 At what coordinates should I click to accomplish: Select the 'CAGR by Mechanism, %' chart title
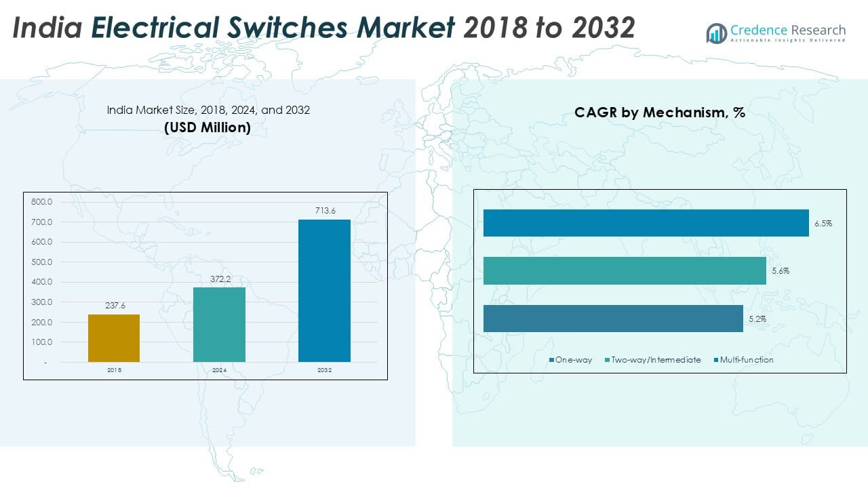point(660,113)
